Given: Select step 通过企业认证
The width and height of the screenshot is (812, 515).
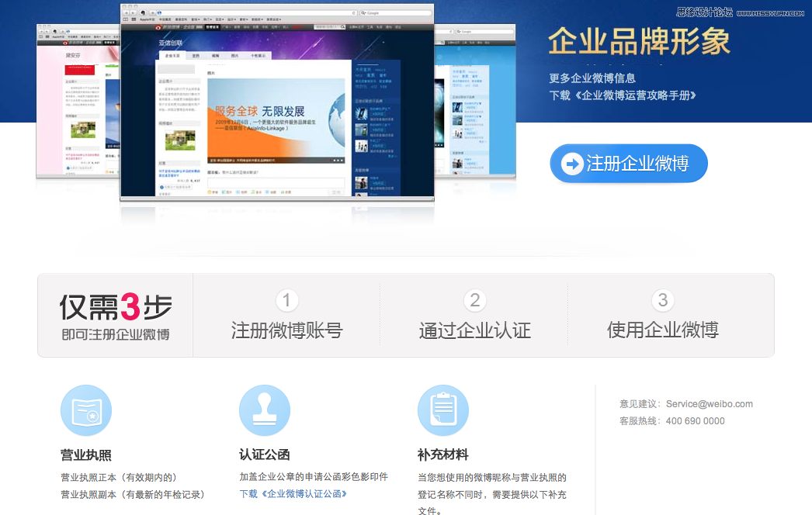Looking at the screenshot, I should (x=475, y=330).
